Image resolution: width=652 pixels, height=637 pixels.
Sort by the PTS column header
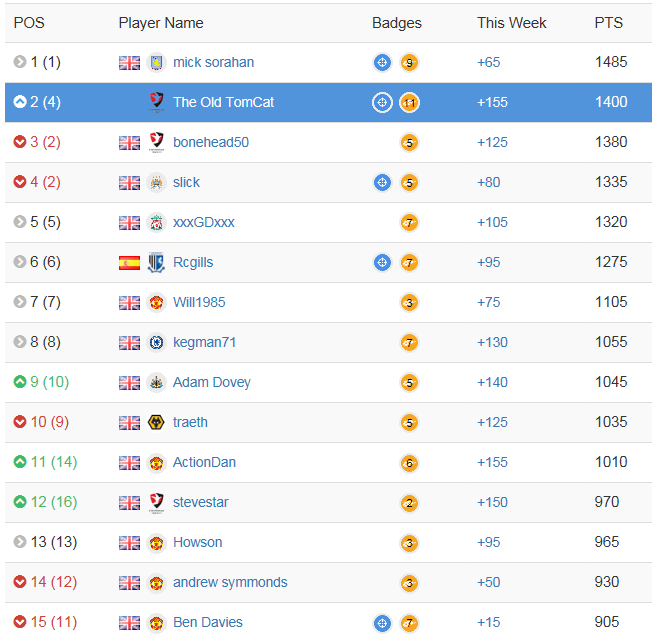point(608,22)
